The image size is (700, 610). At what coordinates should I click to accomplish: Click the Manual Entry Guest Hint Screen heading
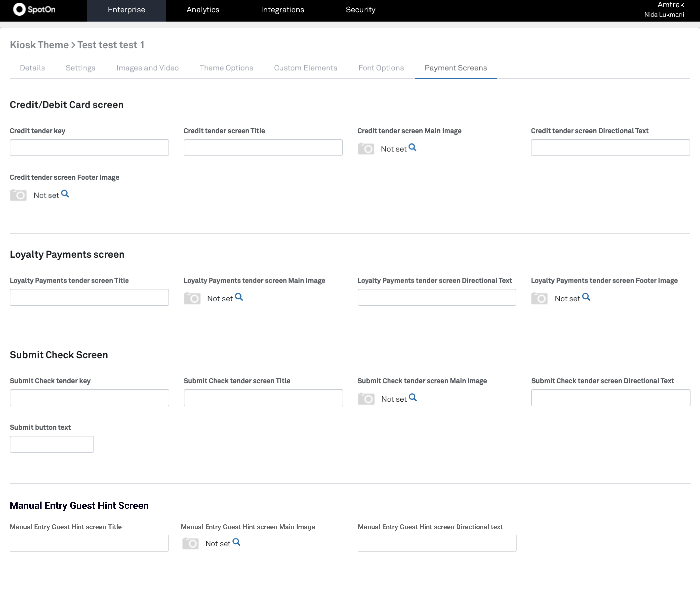(79, 506)
